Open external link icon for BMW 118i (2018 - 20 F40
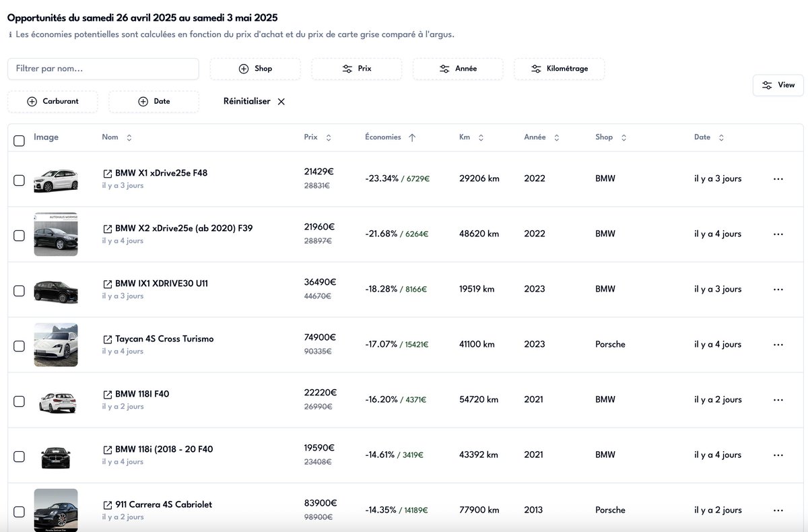808x532 pixels. click(x=107, y=449)
